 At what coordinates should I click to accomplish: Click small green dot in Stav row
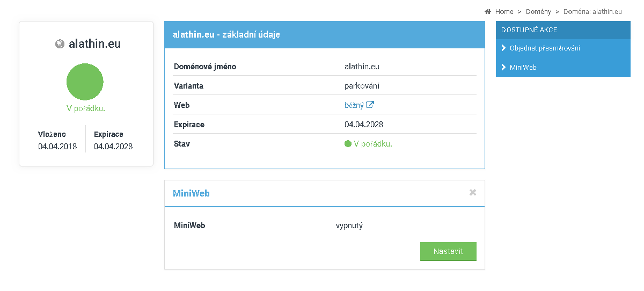coord(348,144)
